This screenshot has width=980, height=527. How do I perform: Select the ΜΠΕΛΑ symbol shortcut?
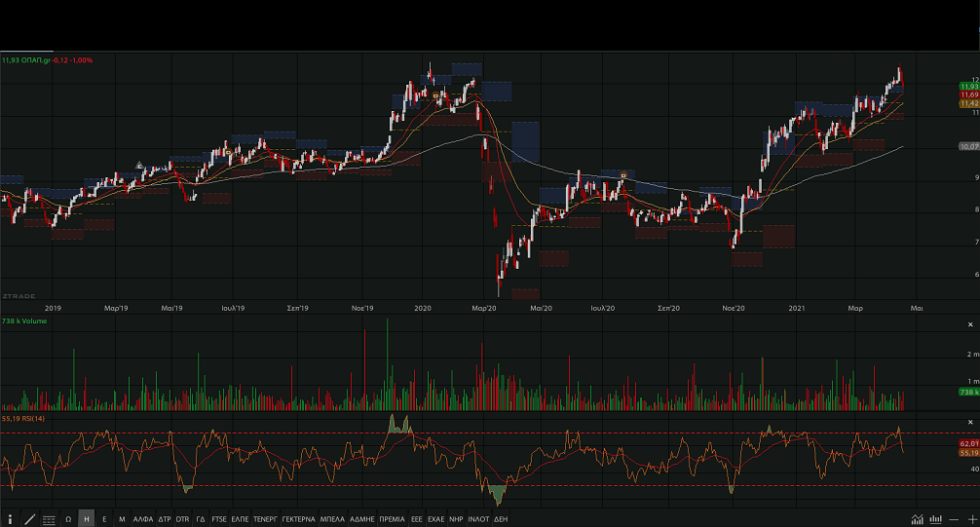[332, 519]
